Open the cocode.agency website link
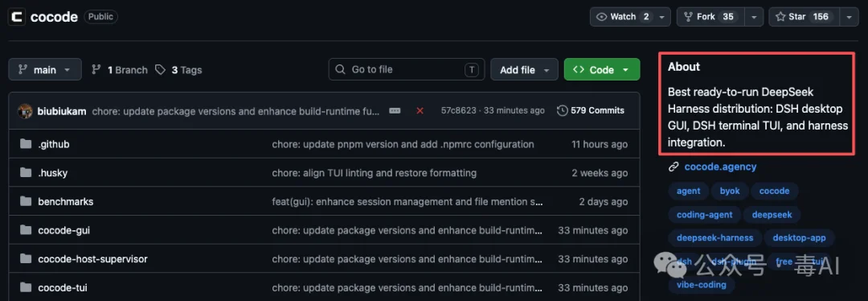 coord(720,167)
